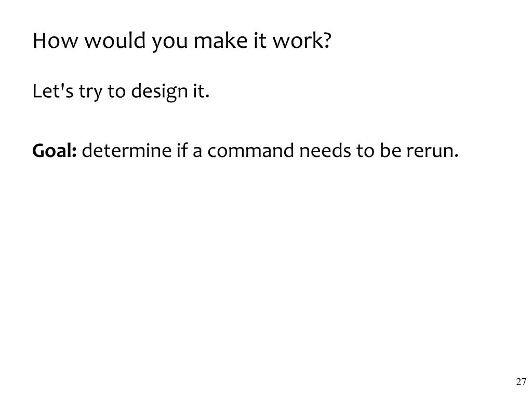Click the word 'determine' after Goal

(x=127, y=150)
